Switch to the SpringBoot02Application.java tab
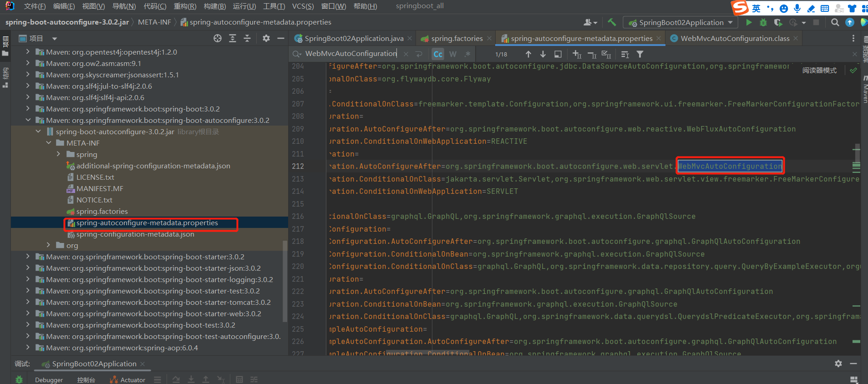The height and width of the screenshot is (384, 868). click(x=353, y=39)
